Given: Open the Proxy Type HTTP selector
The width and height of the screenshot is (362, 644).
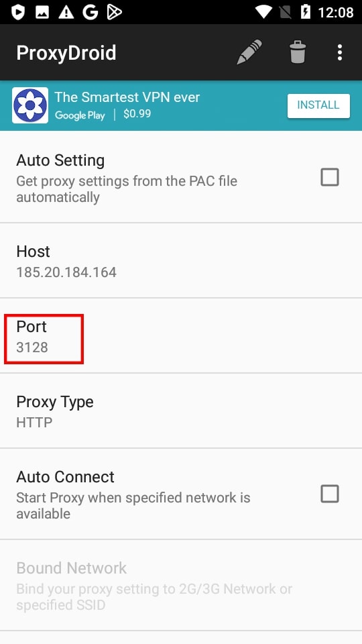Looking at the screenshot, I should [181, 411].
